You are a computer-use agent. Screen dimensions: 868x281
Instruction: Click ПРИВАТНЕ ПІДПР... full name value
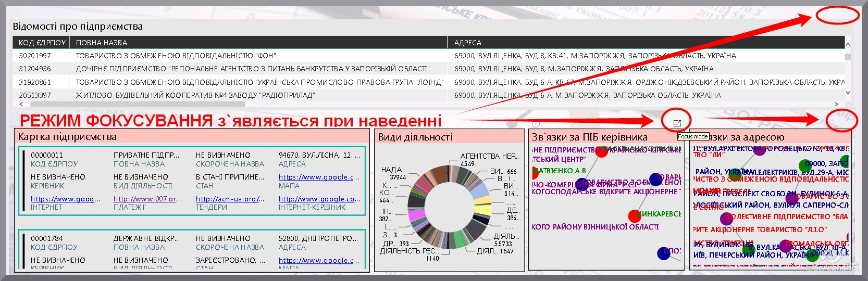tap(146, 155)
